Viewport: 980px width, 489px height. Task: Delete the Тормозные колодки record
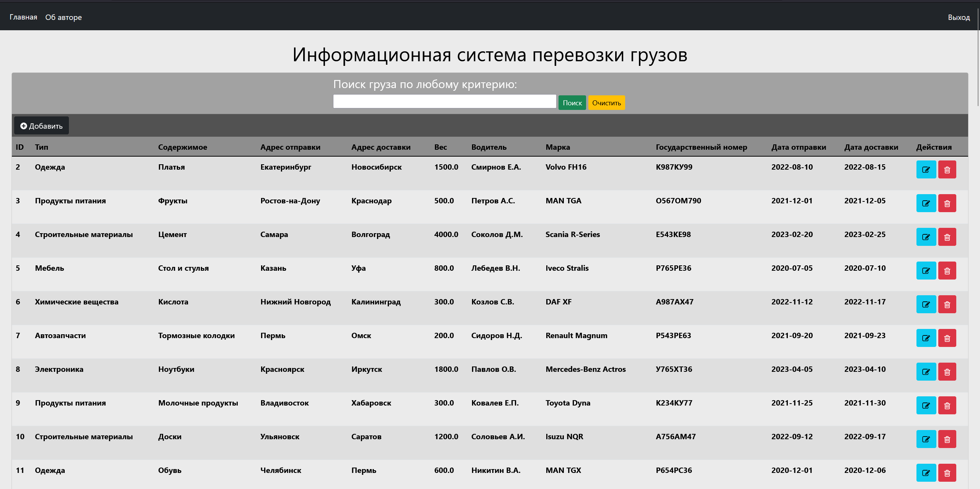pos(947,338)
